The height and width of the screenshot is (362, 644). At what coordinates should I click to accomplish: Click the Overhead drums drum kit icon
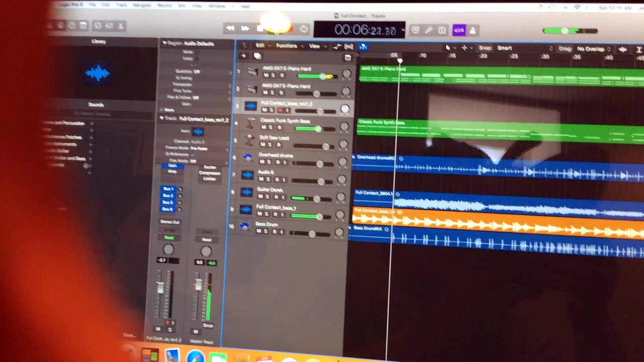coord(248,157)
